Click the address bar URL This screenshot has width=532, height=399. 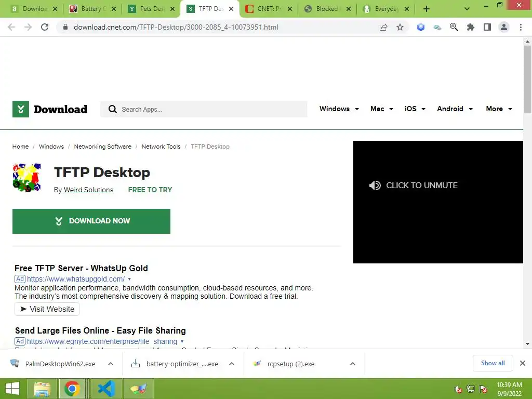tap(176, 27)
